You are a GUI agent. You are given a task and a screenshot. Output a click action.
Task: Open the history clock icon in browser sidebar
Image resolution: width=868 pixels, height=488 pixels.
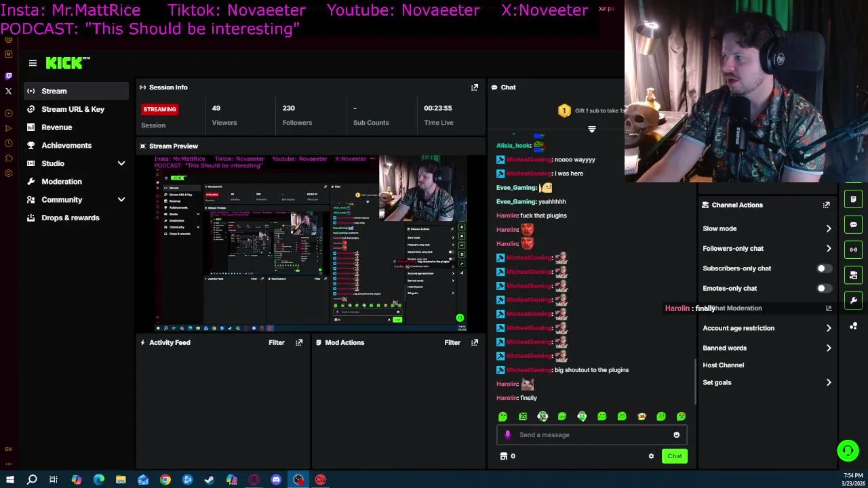point(8,143)
